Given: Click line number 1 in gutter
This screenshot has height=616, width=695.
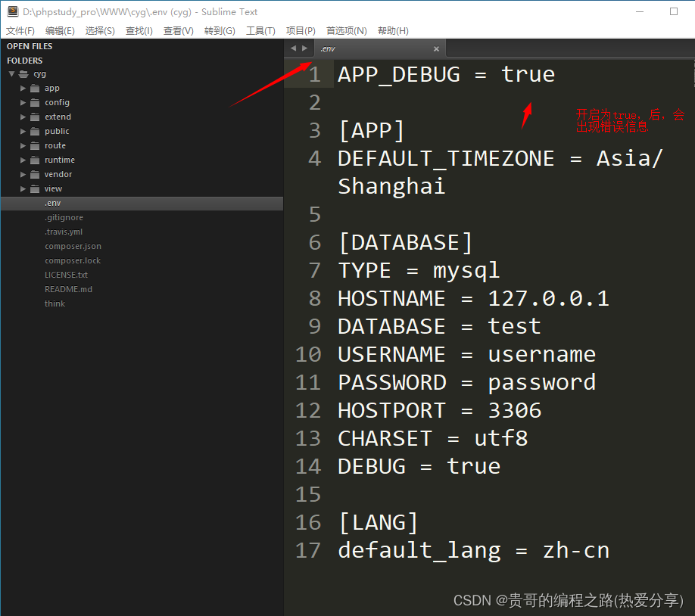Looking at the screenshot, I should pyautogui.click(x=315, y=74).
